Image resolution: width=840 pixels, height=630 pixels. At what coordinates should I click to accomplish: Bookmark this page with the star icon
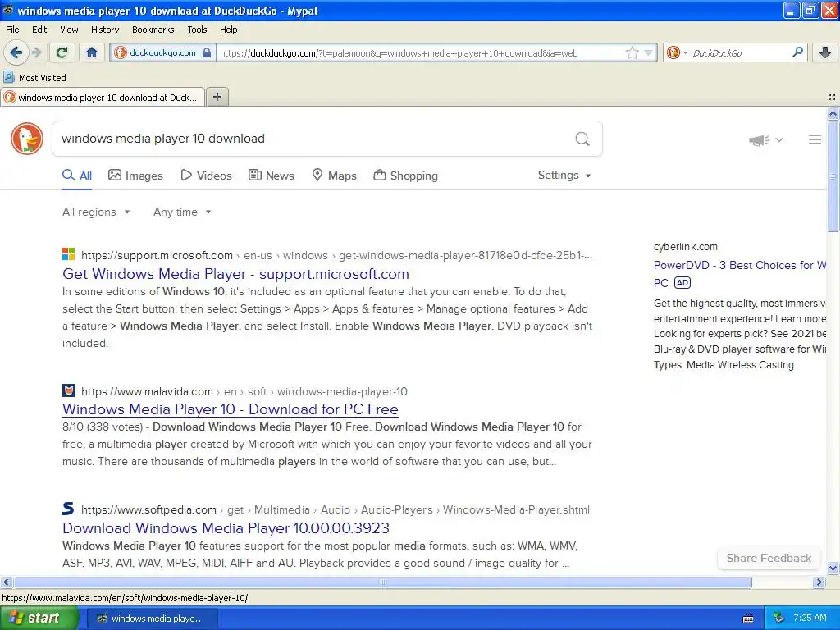pos(632,52)
